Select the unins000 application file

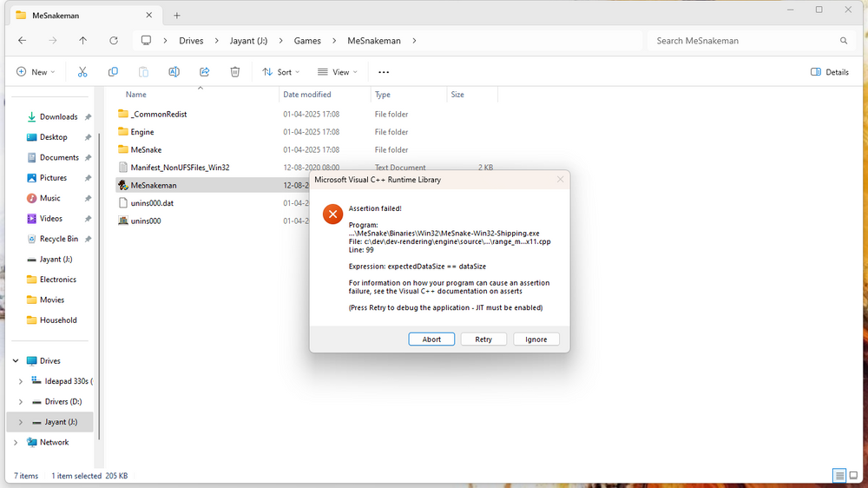point(146,221)
